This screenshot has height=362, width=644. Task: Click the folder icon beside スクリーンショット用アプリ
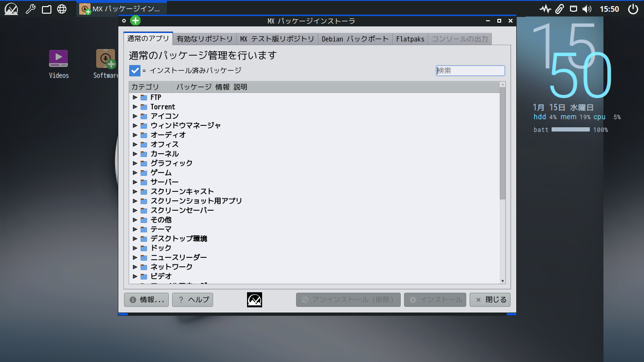click(144, 201)
